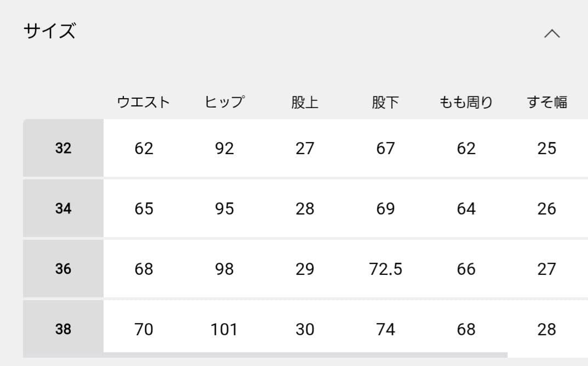Select the 股下 column header
588x366 pixels.
click(x=386, y=101)
